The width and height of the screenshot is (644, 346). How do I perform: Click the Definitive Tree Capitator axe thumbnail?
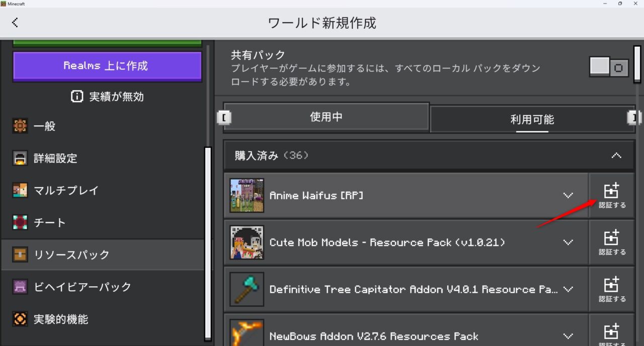click(x=247, y=289)
